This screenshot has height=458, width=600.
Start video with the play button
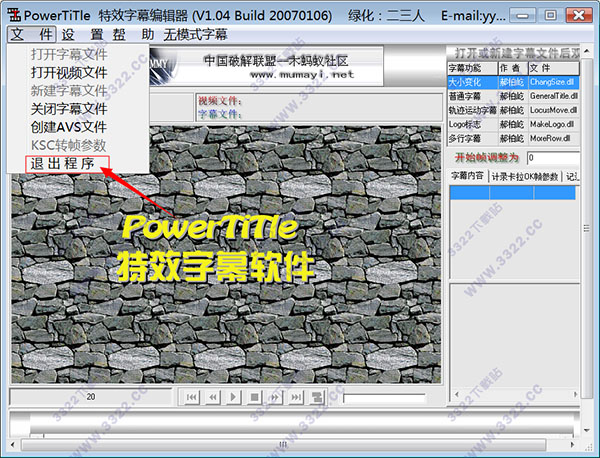[233, 397]
